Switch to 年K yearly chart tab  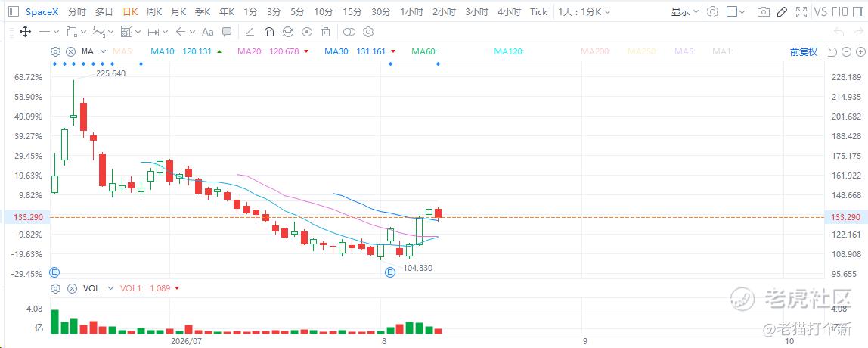point(227,11)
